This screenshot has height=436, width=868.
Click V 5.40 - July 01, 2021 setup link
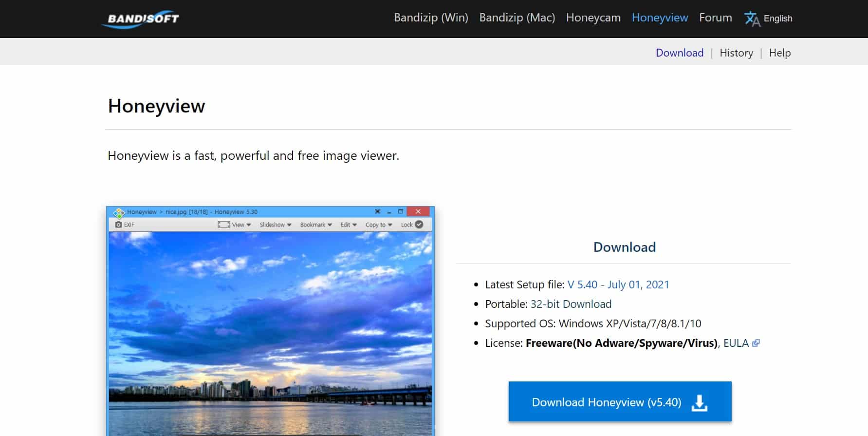click(x=618, y=284)
